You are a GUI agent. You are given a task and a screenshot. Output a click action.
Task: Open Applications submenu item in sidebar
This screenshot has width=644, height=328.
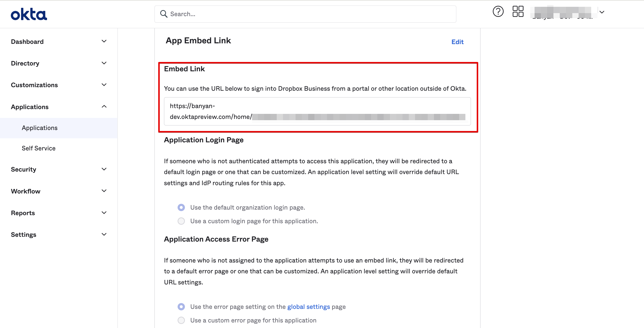[x=40, y=128]
